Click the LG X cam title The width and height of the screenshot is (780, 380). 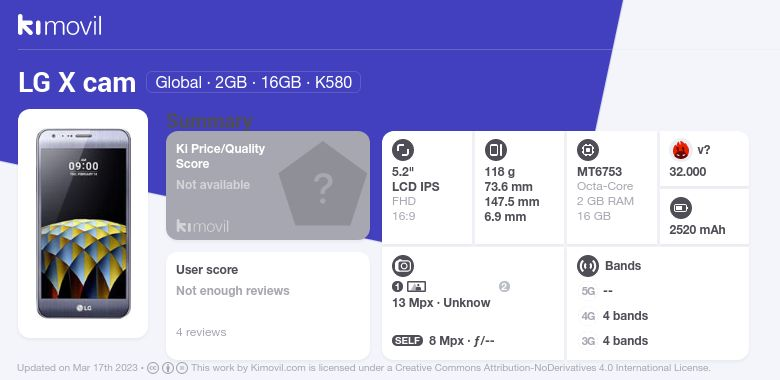click(x=77, y=83)
